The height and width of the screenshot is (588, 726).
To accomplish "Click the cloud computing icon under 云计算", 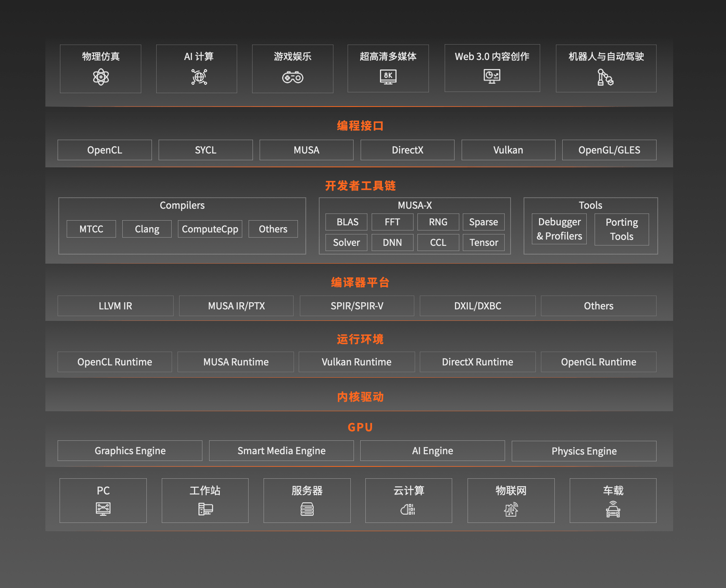I will tap(408, 509).
